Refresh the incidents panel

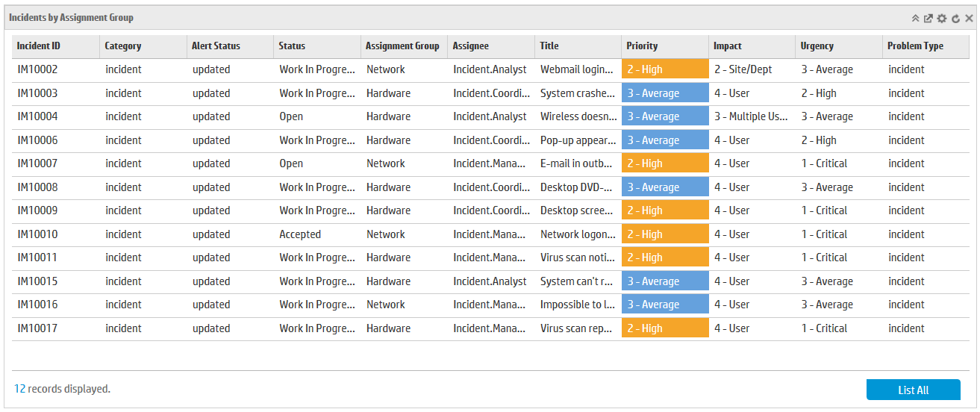(955, 18)
